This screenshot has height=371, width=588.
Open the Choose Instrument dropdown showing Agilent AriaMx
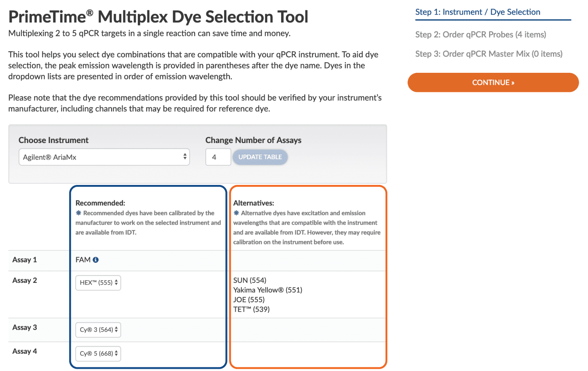tap(104, 157)
